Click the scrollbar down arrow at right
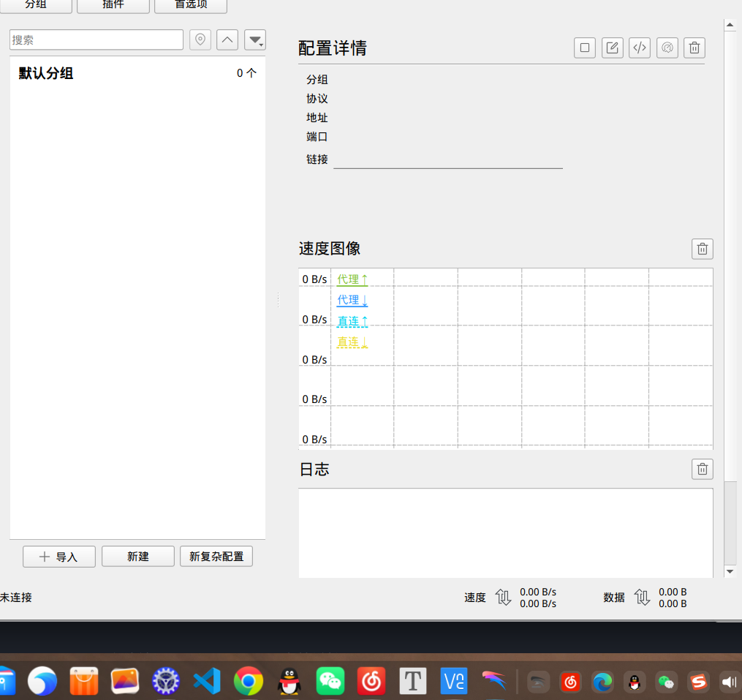This screenshot has height=700, width=742. tap(730, 571)
